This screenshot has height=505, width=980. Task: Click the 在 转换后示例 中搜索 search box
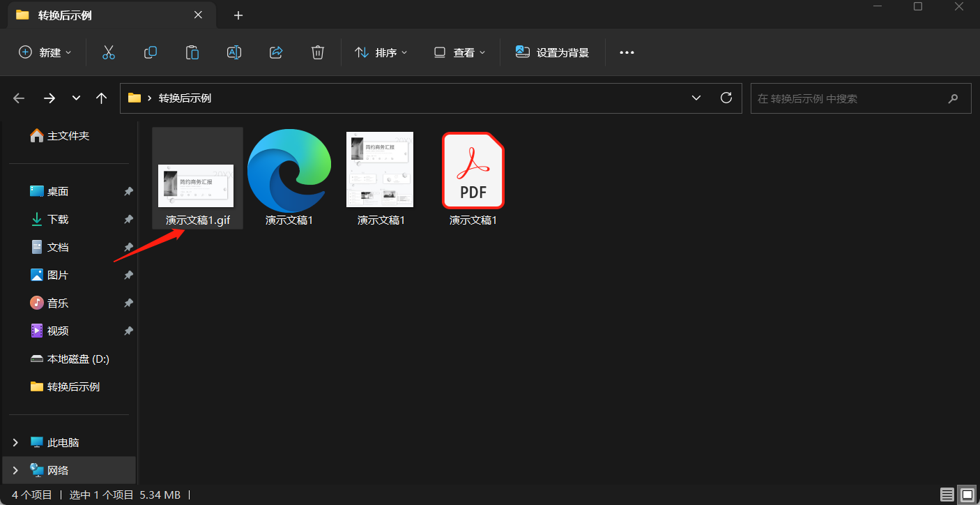pyautogui.click(x=850, y=98)
